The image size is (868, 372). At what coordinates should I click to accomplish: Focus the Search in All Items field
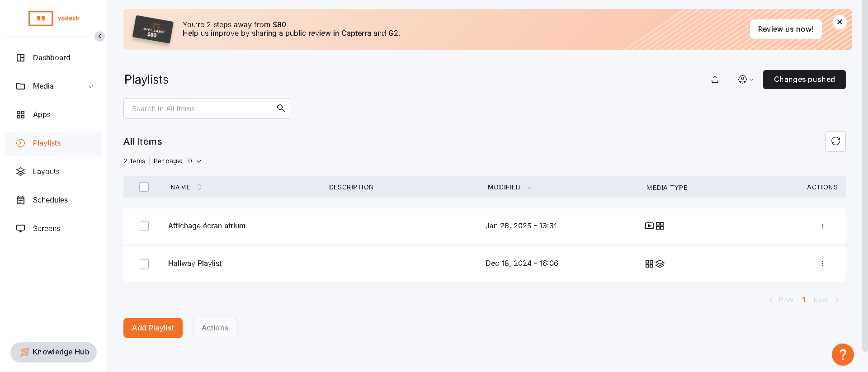tap(201, 109)
